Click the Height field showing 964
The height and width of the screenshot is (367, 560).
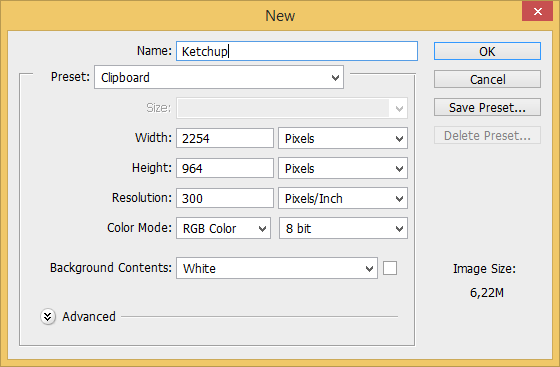(225, 168)
